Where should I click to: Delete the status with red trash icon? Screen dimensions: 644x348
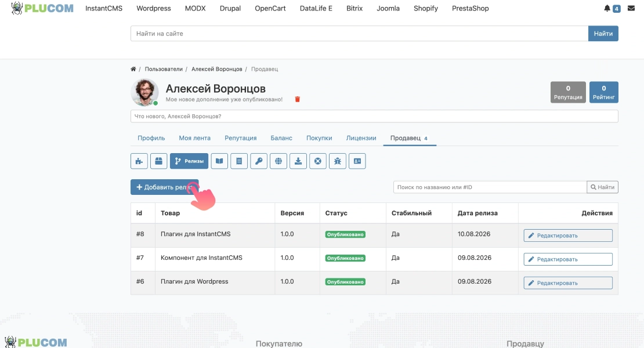pos(298,99)
